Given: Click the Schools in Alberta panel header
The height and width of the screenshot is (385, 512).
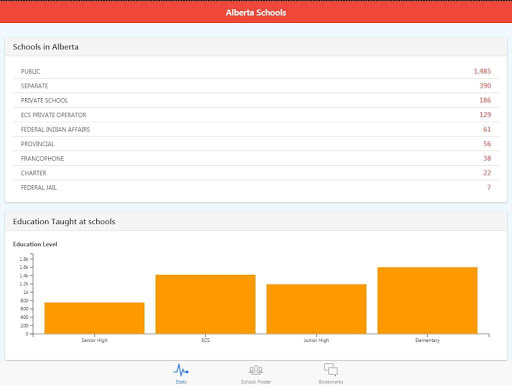Looking at the screenshot, I should point(256,47).
